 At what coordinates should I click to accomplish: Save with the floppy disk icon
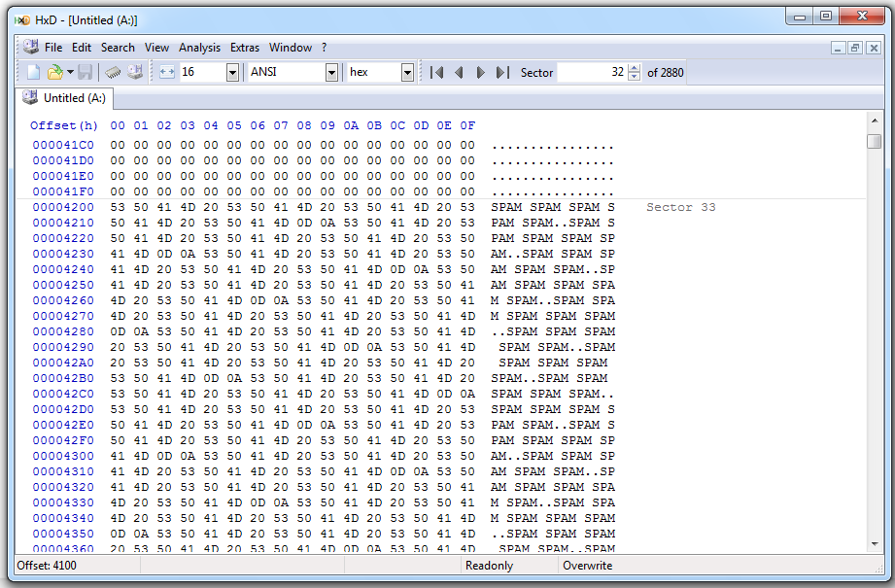[x=86, y=72]
